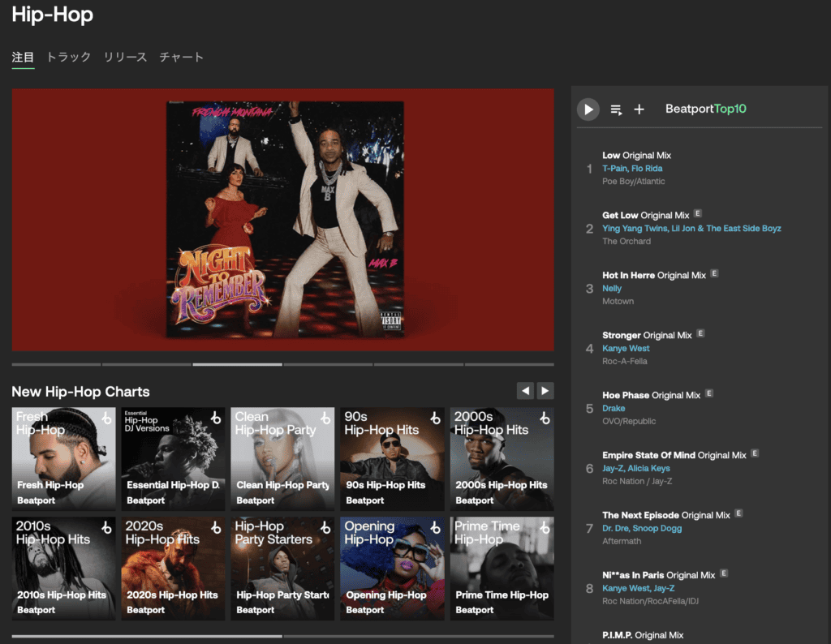Play the Beatport Top 10 list
831x644 pixels.
click(x=588, y=109)
